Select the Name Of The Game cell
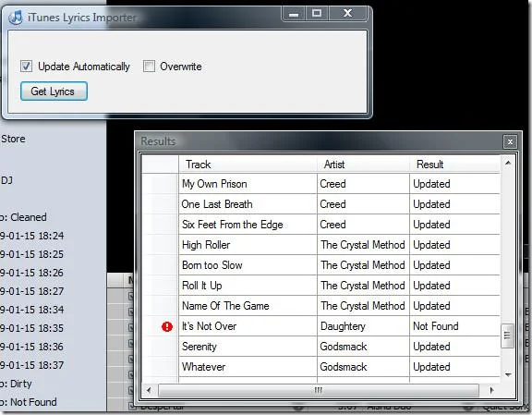Image resolution: width=532 pixels, height=415 pixels. click(x=248, y=306)
